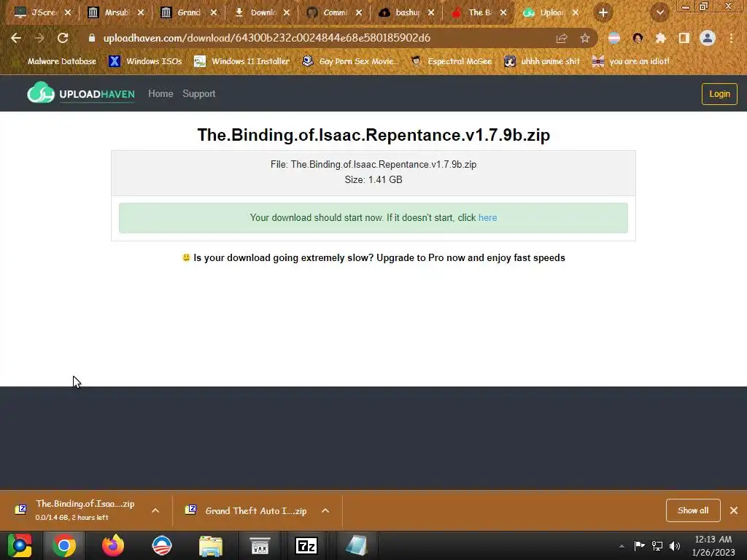Open the tab search dropdown arrow
Viewport: 747px width, 560px height.
660,13
